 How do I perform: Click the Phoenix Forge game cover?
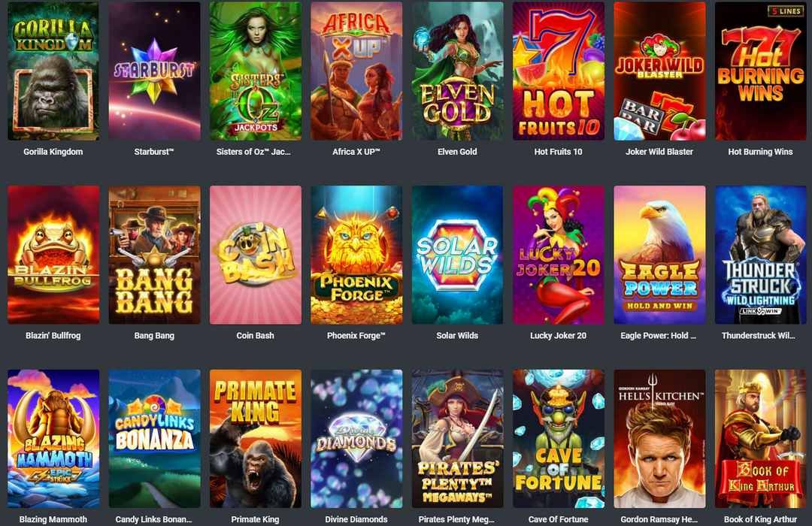pyautogui.click(x=356, y=255)
